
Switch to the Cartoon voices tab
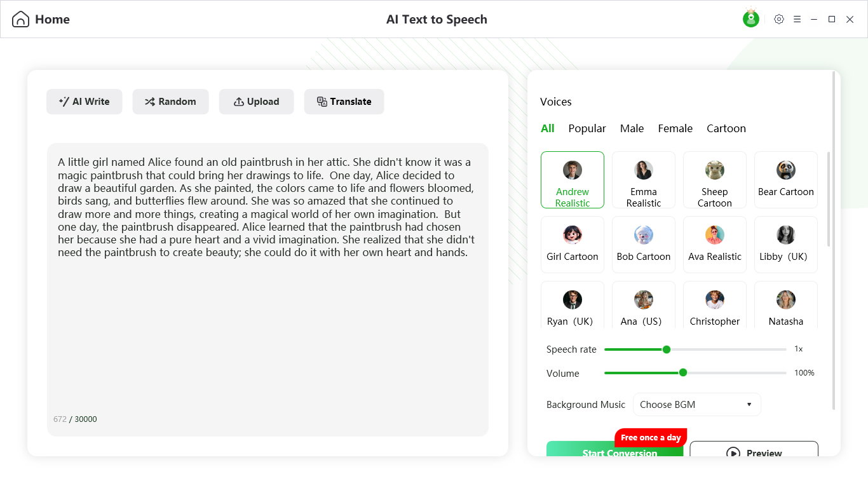coord(726,128)
